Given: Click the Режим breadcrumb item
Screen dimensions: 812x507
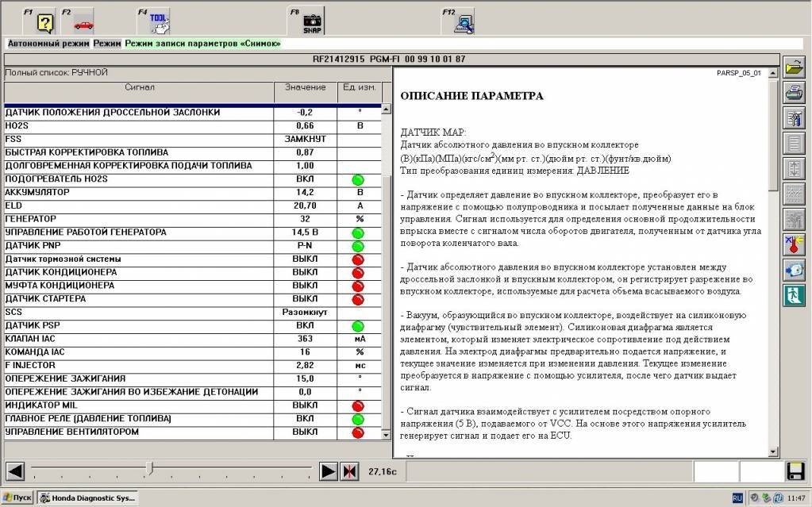Looking at the screenshot, I should pos(107,44).
